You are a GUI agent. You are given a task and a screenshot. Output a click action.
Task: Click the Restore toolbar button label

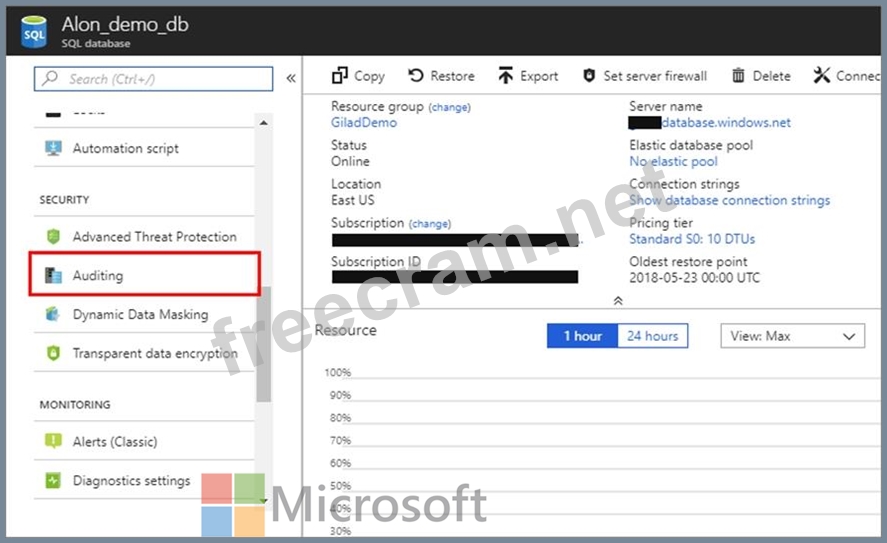453,76
